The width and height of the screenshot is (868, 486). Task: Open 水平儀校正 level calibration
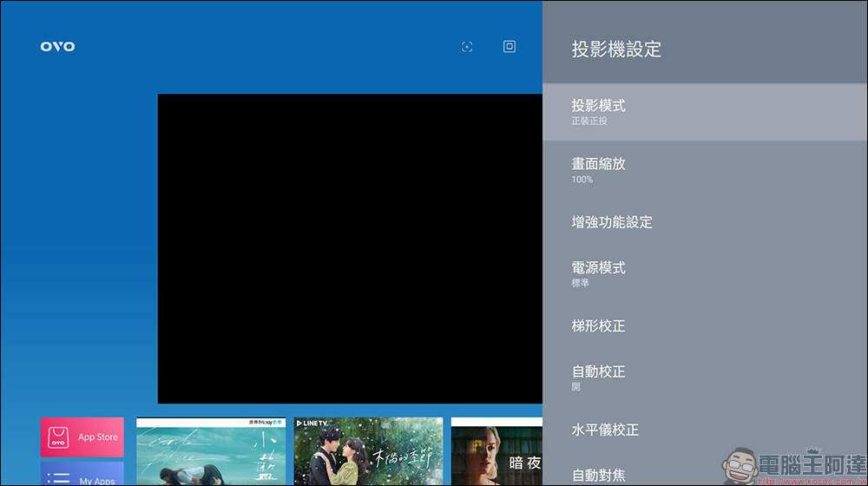[x=705, y=430]
